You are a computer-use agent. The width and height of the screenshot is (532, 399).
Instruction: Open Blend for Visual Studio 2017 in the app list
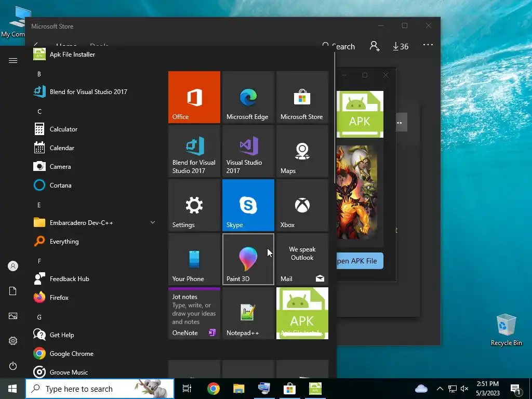(x=96, y=91)
